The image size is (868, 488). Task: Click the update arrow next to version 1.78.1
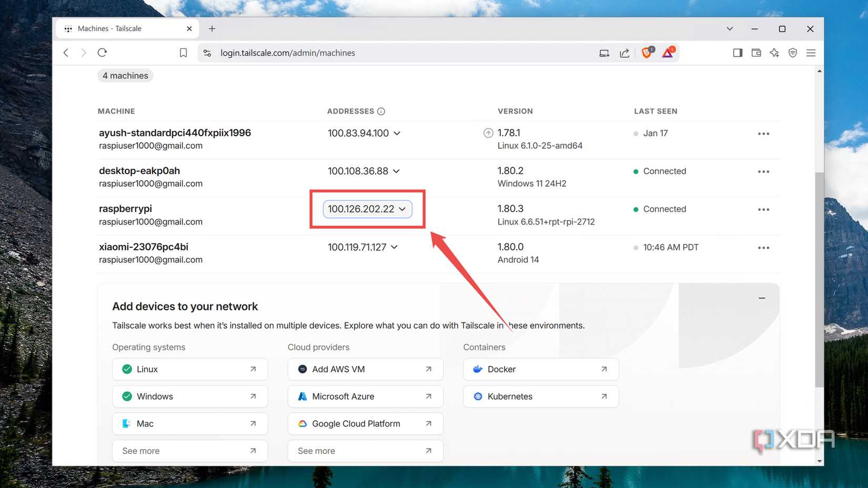click(x=488, y=133)
